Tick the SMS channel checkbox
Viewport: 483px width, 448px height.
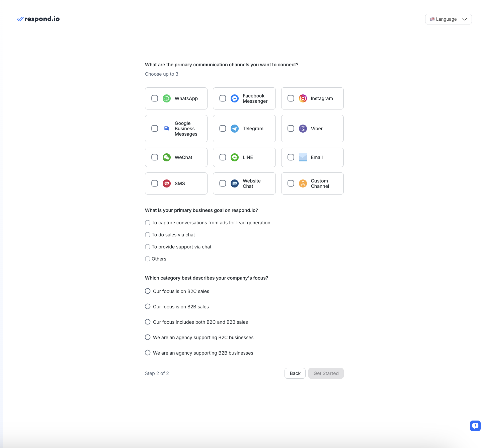(155, 183)
